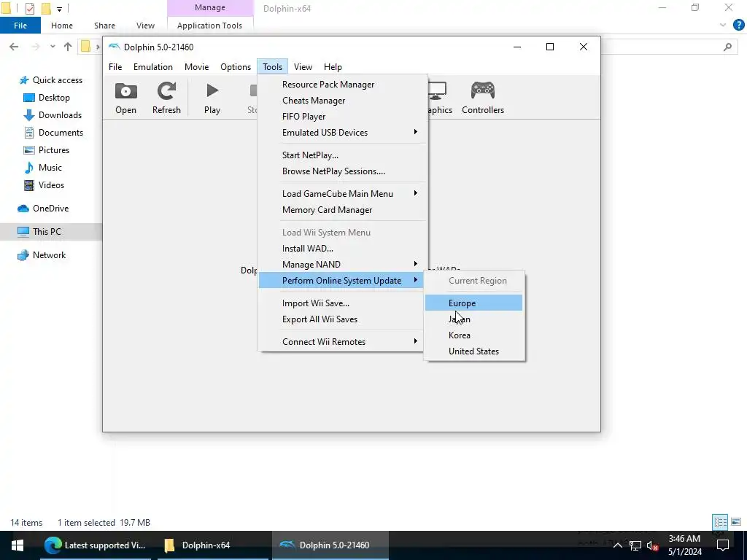Image resolution: width=747 pixels, height=560 pixels.
Task: Click the Explorer search magnifier icon
Action: coord(727,47)
